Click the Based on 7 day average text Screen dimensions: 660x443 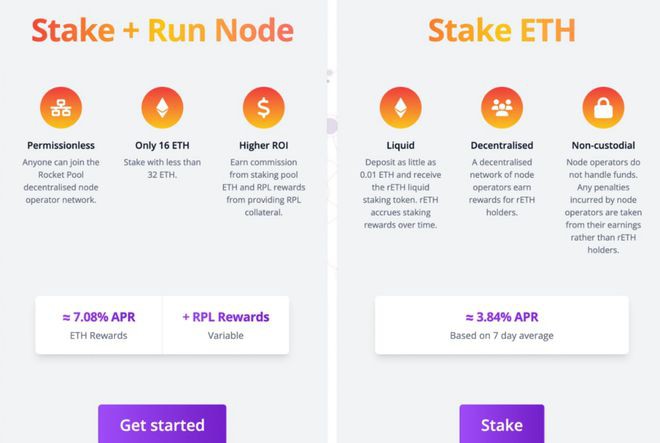point(501,335)
